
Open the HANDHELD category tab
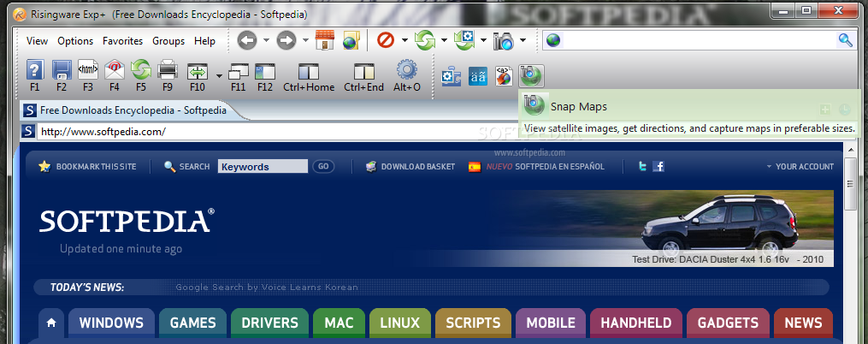[636, 323]
